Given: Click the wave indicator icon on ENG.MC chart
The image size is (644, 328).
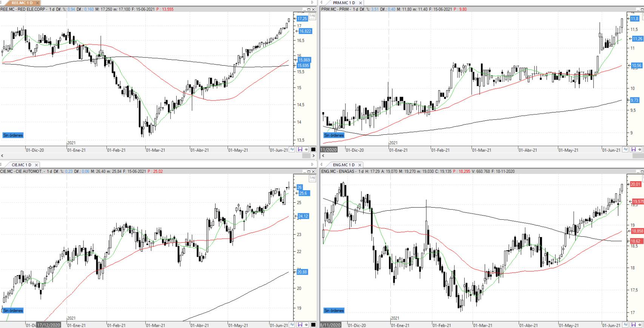Looking at the screenshot, I should 626,325.
